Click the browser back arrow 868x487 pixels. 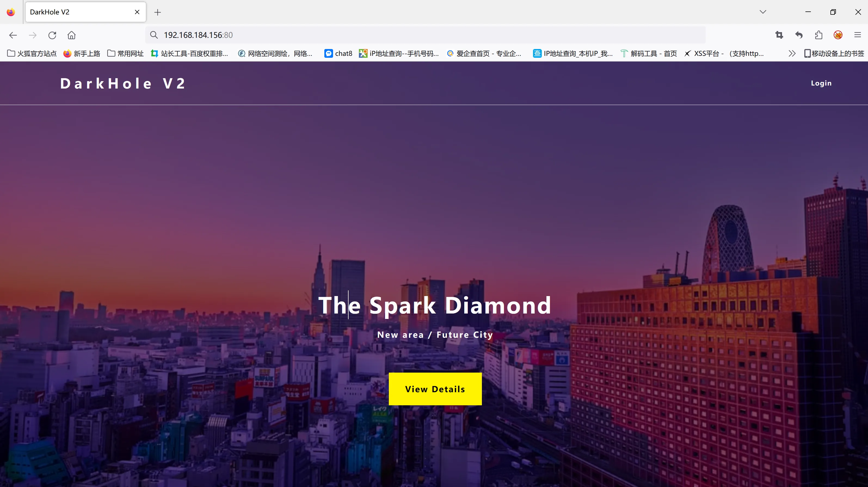coord(13,35)
